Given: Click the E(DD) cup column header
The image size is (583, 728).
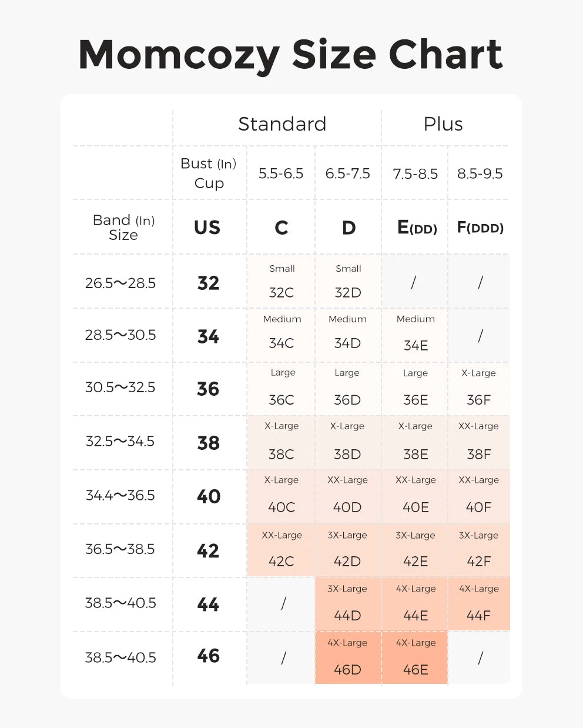Looking at the screenshot, I should 417,228.
